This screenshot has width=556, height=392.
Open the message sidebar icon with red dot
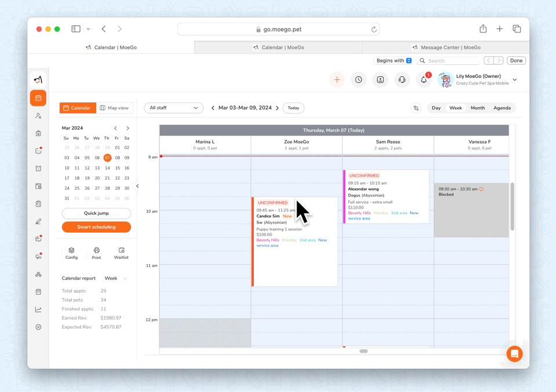38,151
